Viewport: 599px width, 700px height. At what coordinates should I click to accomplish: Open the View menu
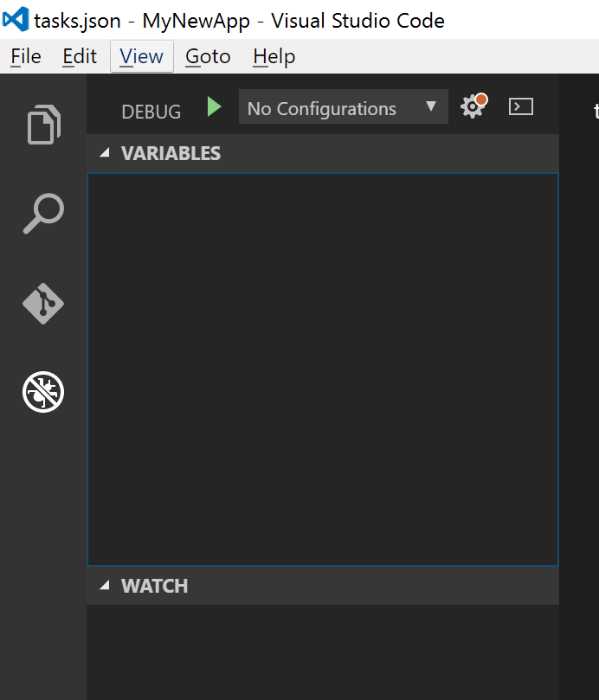pyautogui.click(x=140, y=56)
